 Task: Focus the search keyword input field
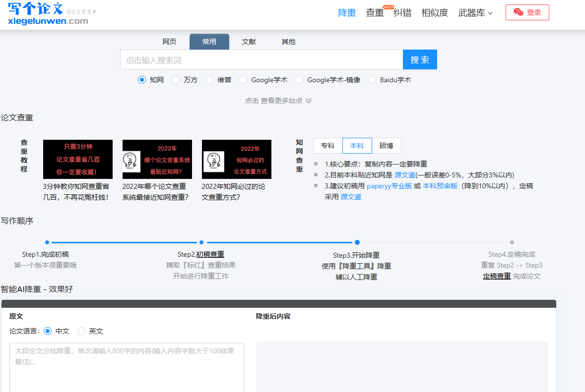click(261, 59)
